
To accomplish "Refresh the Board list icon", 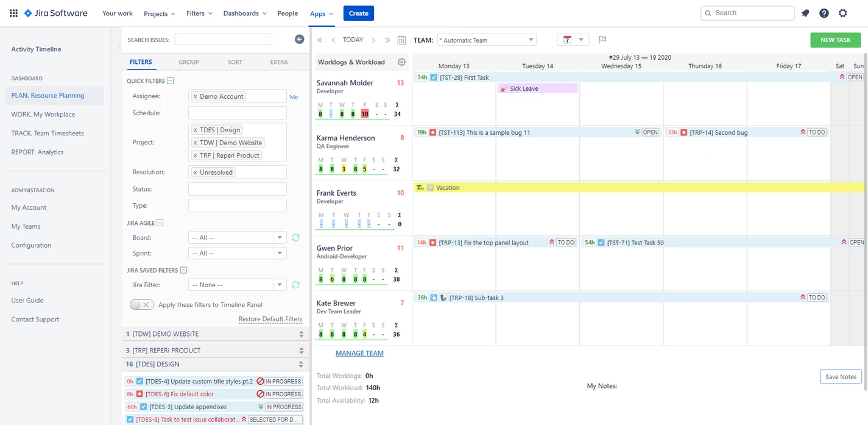I will [x=295, y=238].
